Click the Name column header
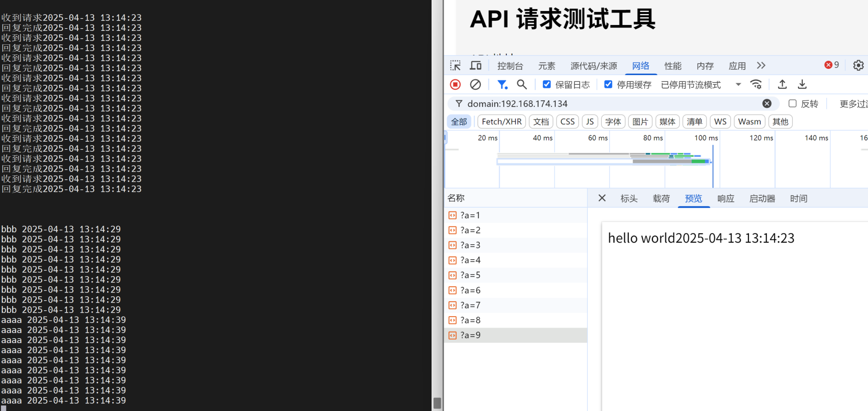The width and height of the screenshot is (868, 411). point(515,198)
